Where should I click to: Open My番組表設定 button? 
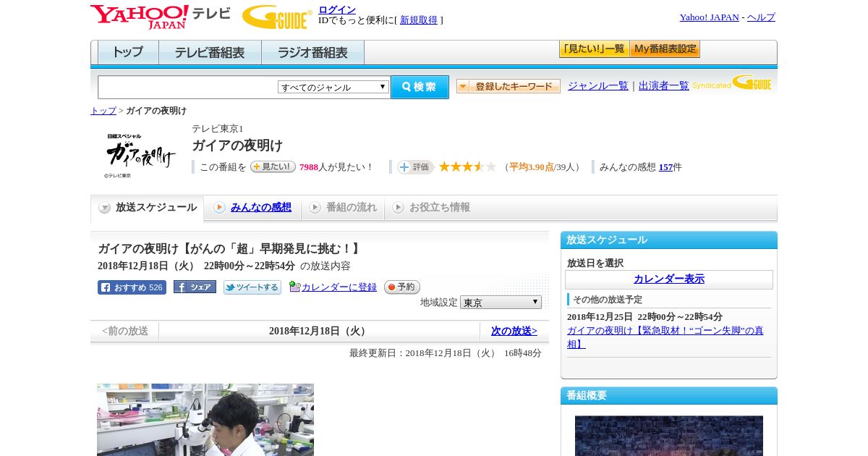point(665,49)
